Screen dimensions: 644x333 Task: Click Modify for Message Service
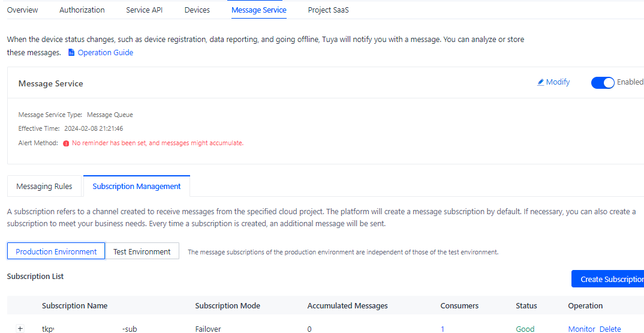[x=558, y=82]
